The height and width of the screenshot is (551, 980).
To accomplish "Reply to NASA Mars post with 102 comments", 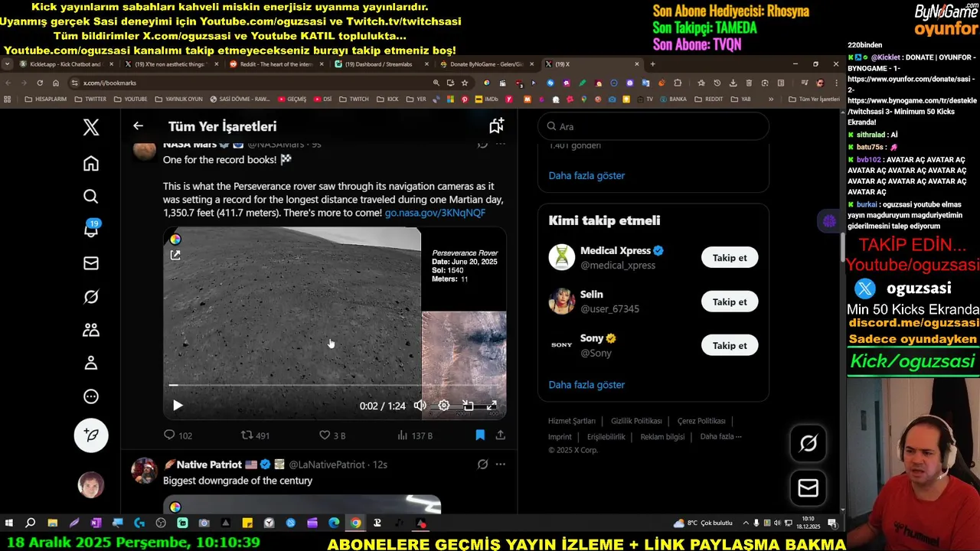I will pyautogui.click(x=178, y=435).
